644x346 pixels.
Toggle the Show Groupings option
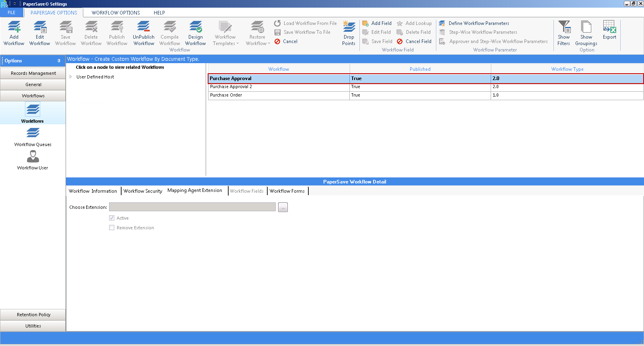pyautogui.click(x=586, y=33)
